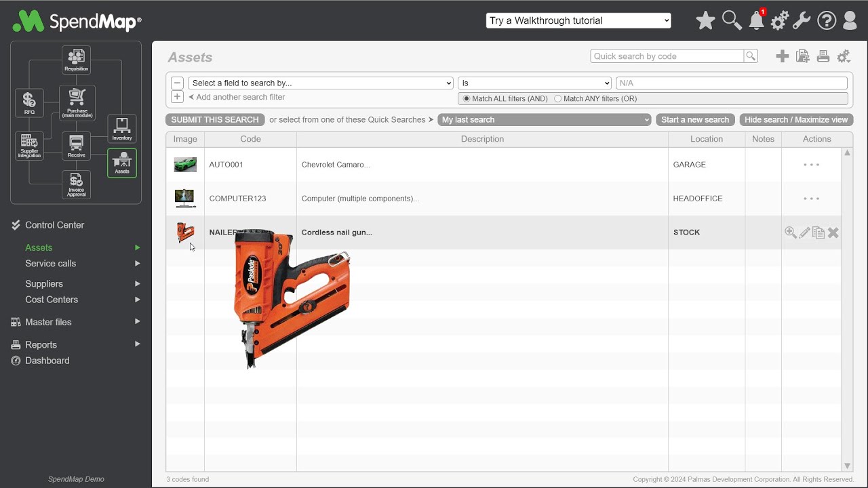Screen dimensions: 868x488
Task: Expand the Service calls submenu arrow
Action: [x=138, y=264]
